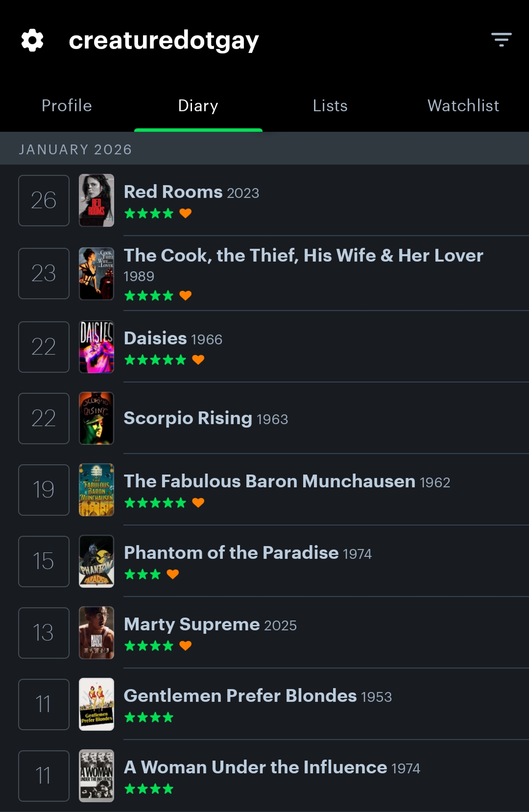
Task: Switch to the Profile tab
Action: pyautogui.click(x=67, y=106)
